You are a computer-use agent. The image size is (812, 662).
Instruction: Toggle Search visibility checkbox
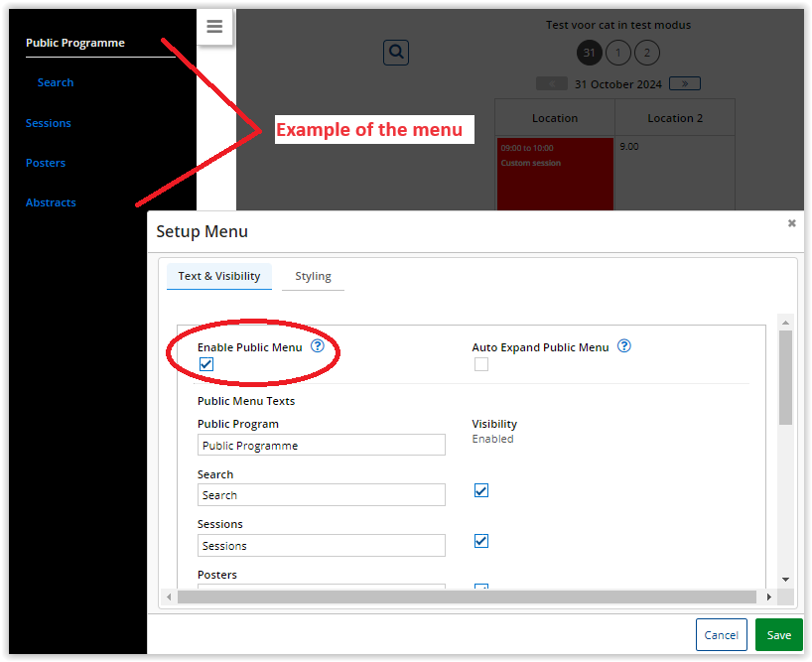coord(481,490)
